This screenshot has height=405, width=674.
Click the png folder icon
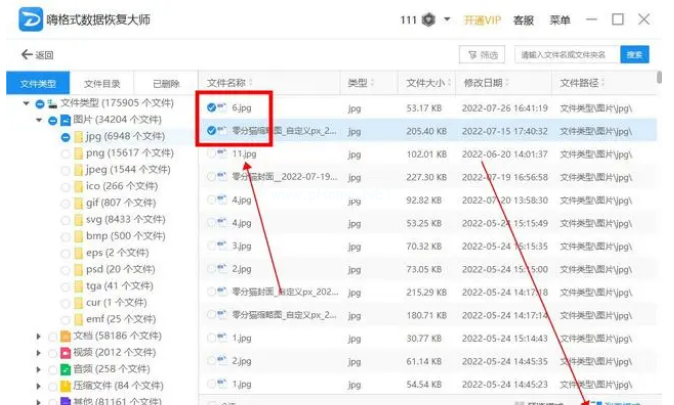click(78, 153)
